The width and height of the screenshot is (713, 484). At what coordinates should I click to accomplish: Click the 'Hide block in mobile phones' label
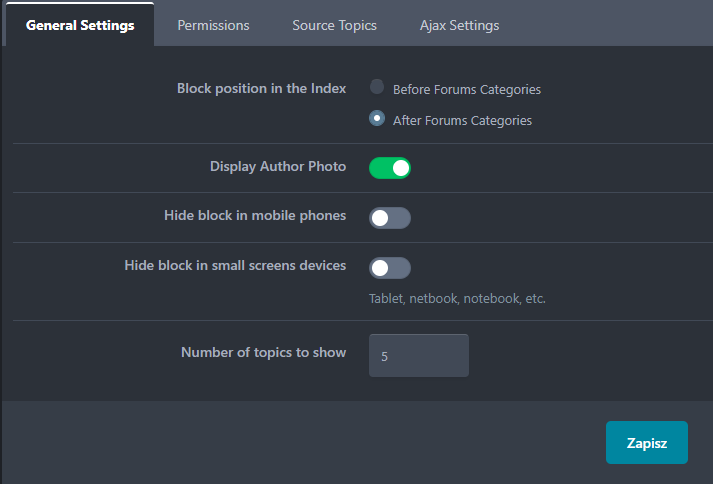pos(255,215)
